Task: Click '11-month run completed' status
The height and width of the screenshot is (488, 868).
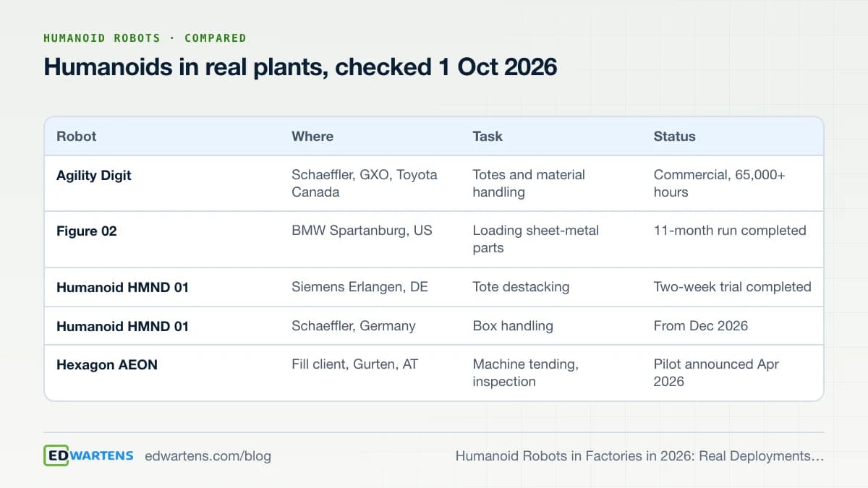Action: tap(730, 231)
